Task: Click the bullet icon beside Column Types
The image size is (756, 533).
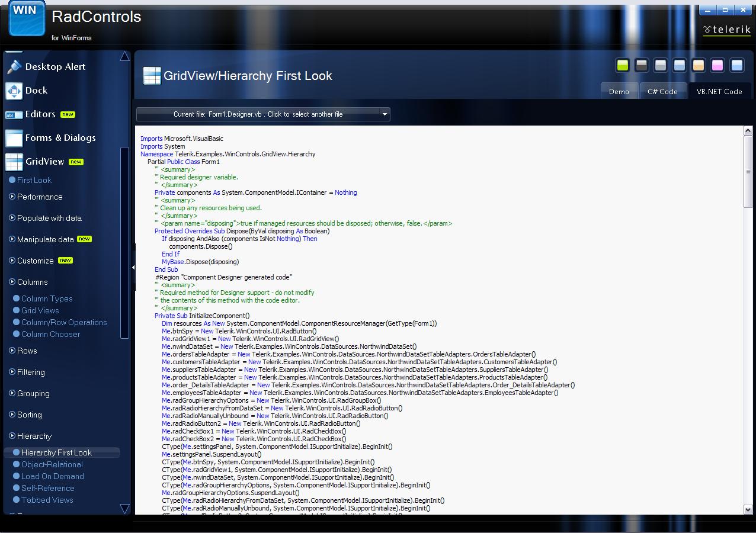Action: [x=17, y=298]
